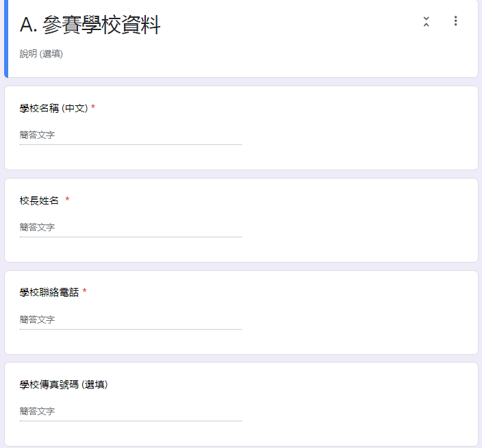Select the 學校聯絡電話 question title
The width and height of the screenshot is (482, 448).
49,292
